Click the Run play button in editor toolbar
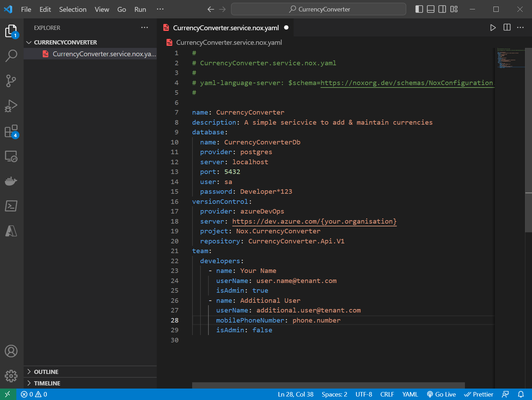532x400 pixels. pos(493,28)
